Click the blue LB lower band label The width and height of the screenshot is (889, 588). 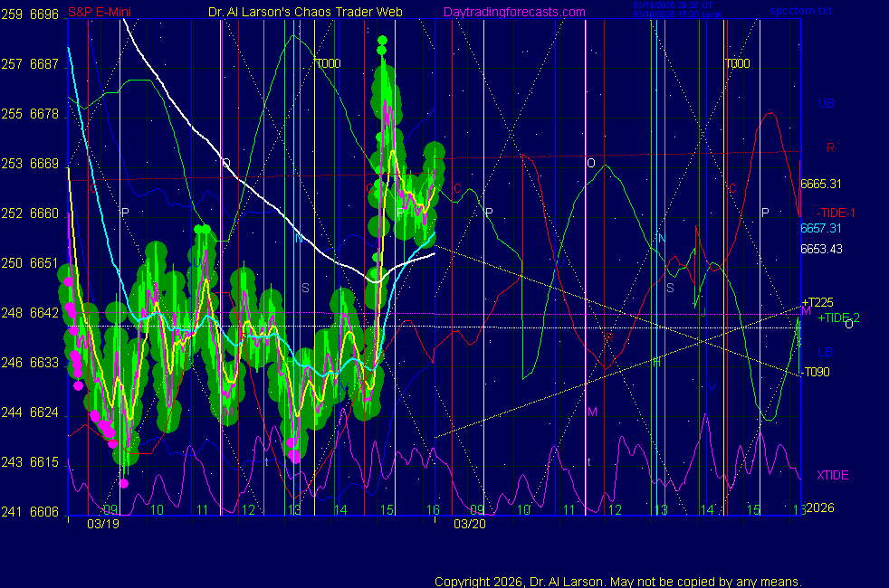coord(826,352)
